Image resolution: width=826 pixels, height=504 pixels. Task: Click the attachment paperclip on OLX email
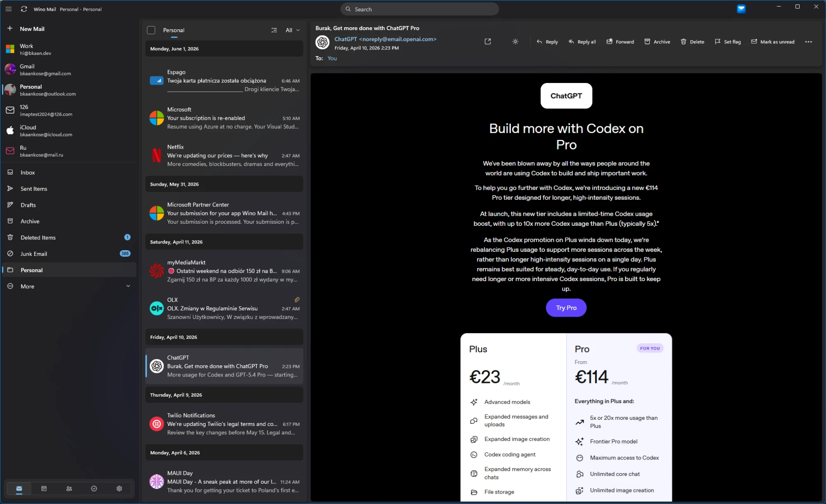[297, 300]
